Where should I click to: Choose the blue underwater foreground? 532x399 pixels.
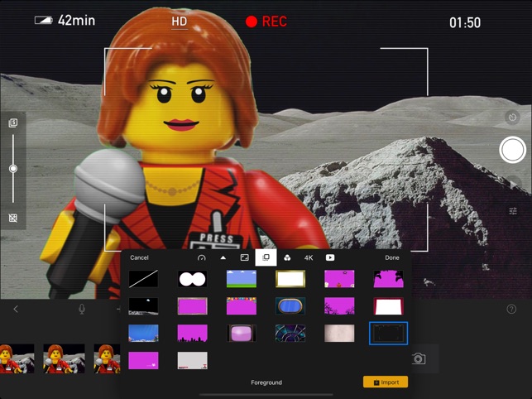coord(143,333)
